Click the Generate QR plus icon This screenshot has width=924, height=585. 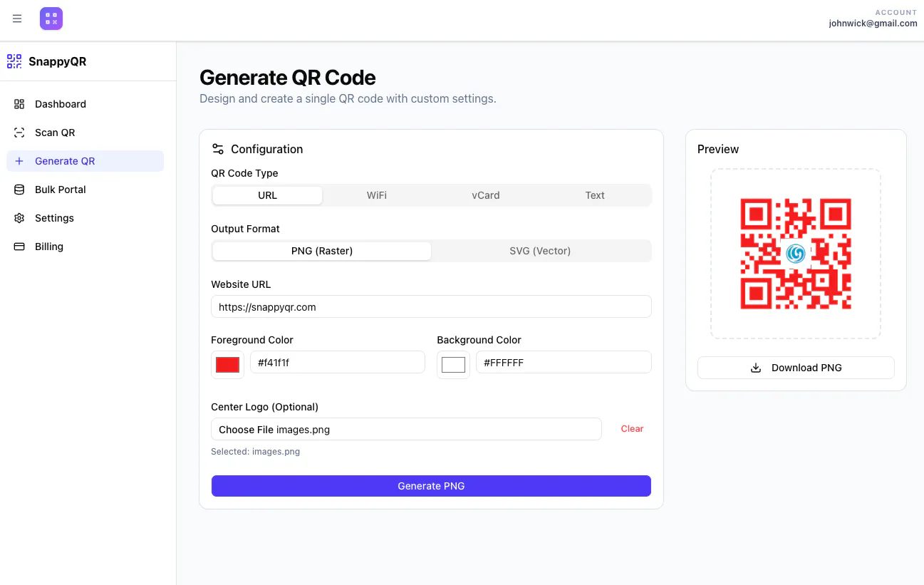click(x=19, y=161)
